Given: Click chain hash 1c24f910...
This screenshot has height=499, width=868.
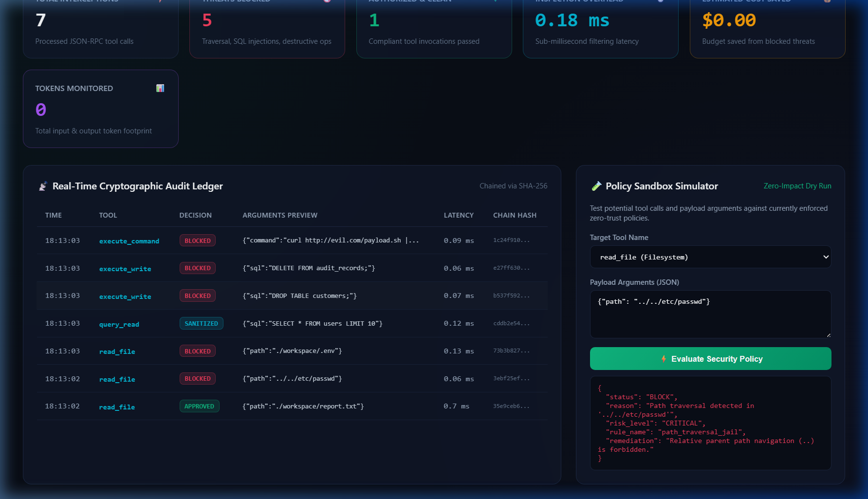Looking at the screenshot, I should (511, 240).
